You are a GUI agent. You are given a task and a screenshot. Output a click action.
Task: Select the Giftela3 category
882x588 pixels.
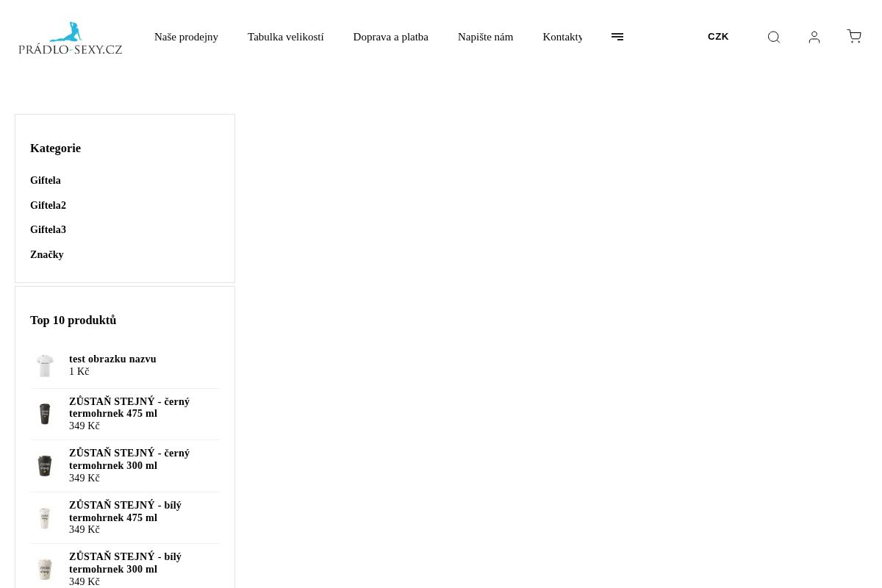pos(48,230)
